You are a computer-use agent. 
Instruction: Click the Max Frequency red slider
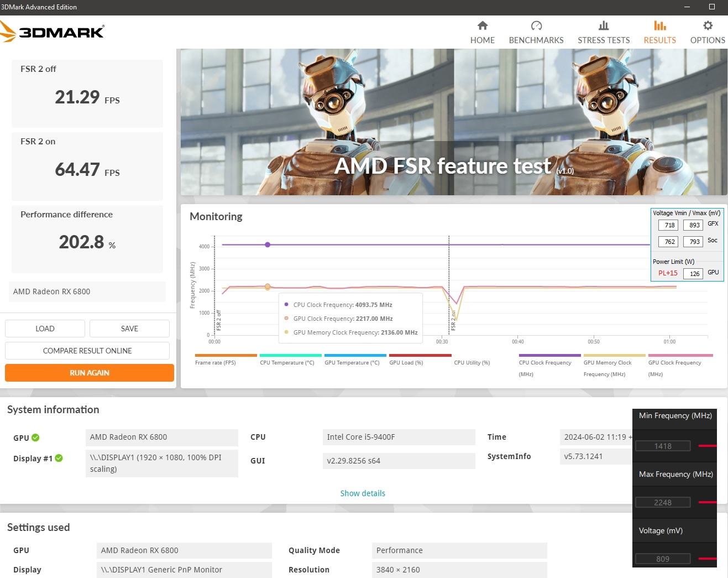coord(708,502)
